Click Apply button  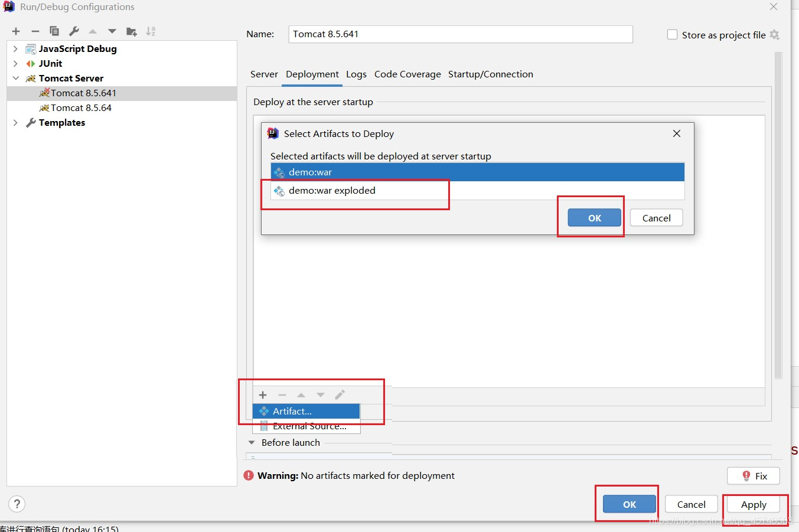[754, 504]
